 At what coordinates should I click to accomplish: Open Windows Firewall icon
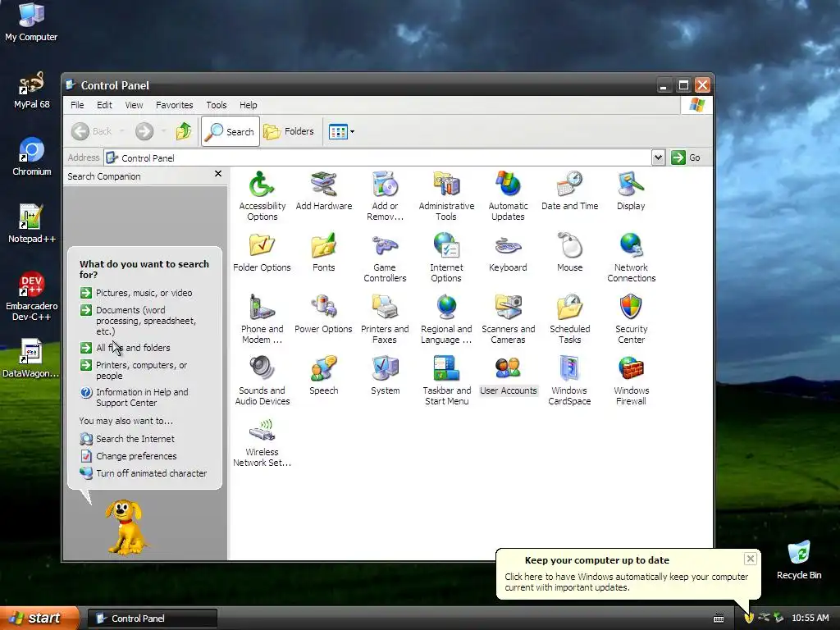631,381
